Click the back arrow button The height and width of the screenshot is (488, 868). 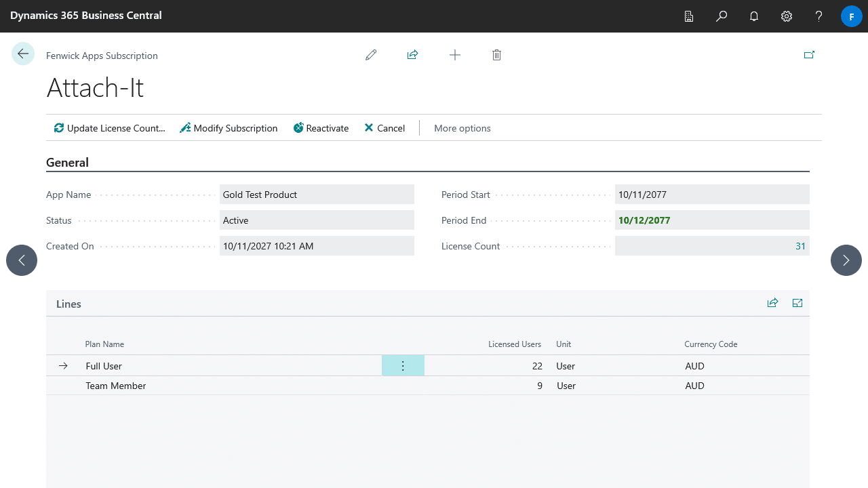pyautogui.click(x=23, y=54)
